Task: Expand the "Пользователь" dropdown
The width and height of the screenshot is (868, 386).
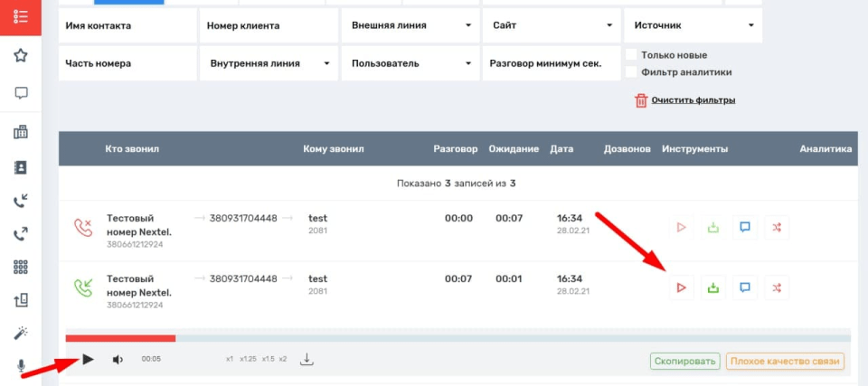Action: 409,64
